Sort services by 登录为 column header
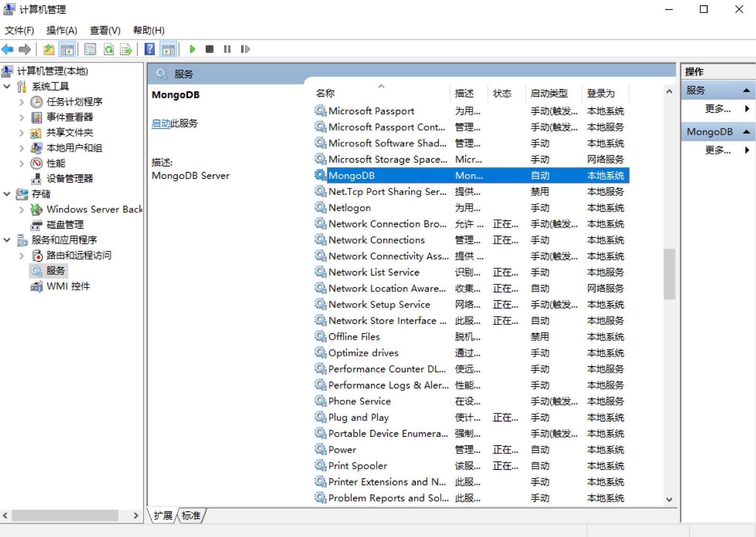 point(605,93)
